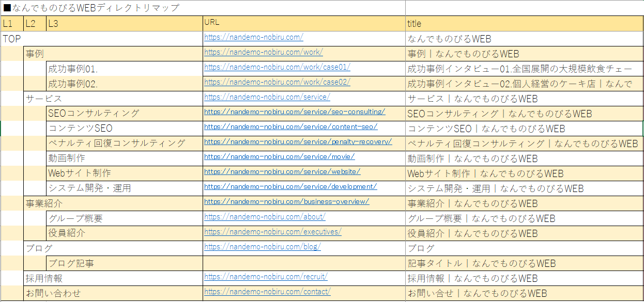Open the /service/seo-consulting/ link
This screenshot has width=644, height=302.
pos(295,112)
